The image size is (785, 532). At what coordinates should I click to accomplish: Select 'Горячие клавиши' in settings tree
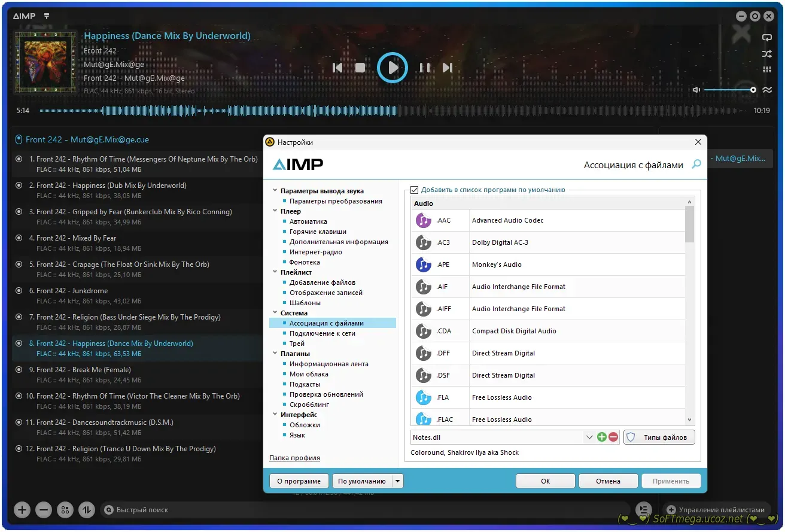[318, 232]
